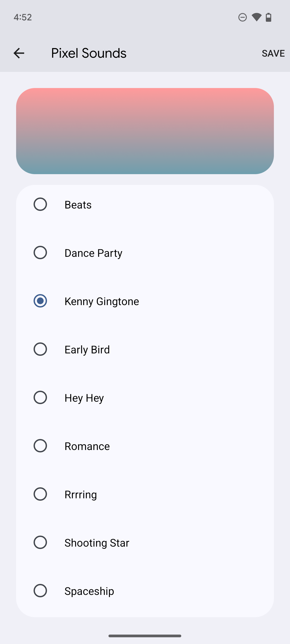Image resolution: width=290 pixels, height=644 pixels.
Task: Tap the back arrow icon
Action: click(x=19, y=53)
